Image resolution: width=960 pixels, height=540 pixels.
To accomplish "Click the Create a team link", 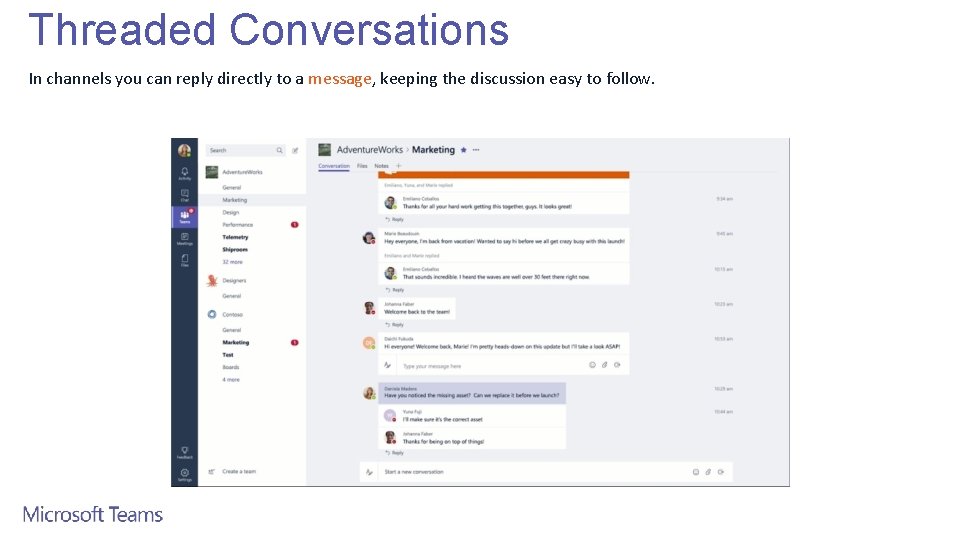I will click(239, 471).
